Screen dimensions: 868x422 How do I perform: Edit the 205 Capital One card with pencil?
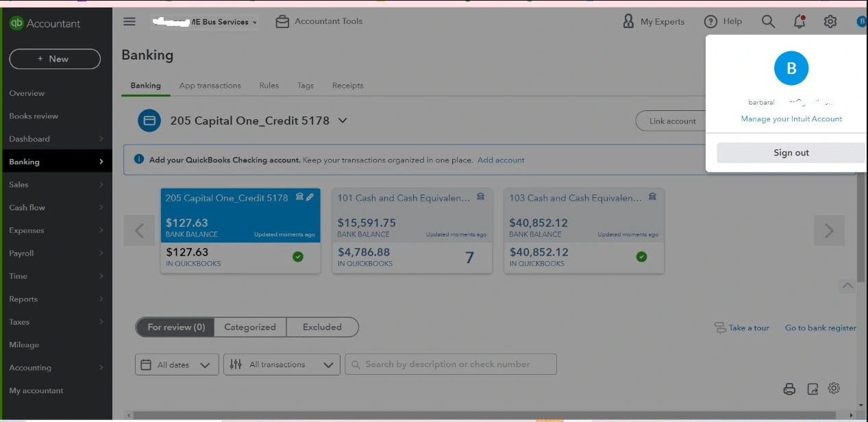coord(310,197)
